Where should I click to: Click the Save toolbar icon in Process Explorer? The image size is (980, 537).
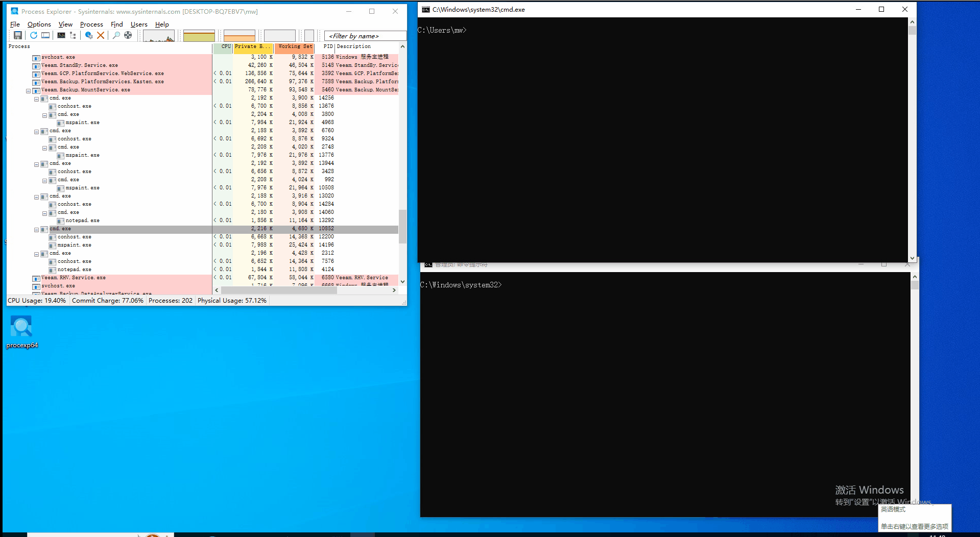click(18, 35)
